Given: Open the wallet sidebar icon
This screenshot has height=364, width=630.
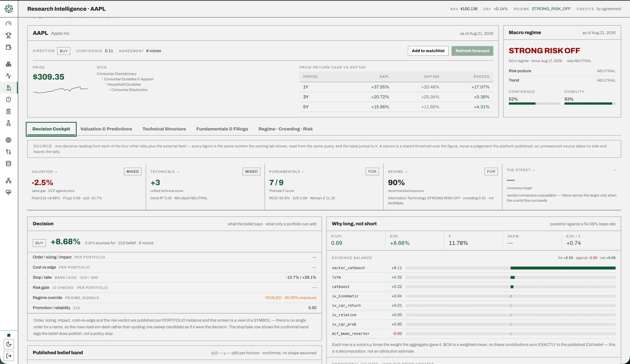Looking at the screenshot, I should (x=8, y=47).
